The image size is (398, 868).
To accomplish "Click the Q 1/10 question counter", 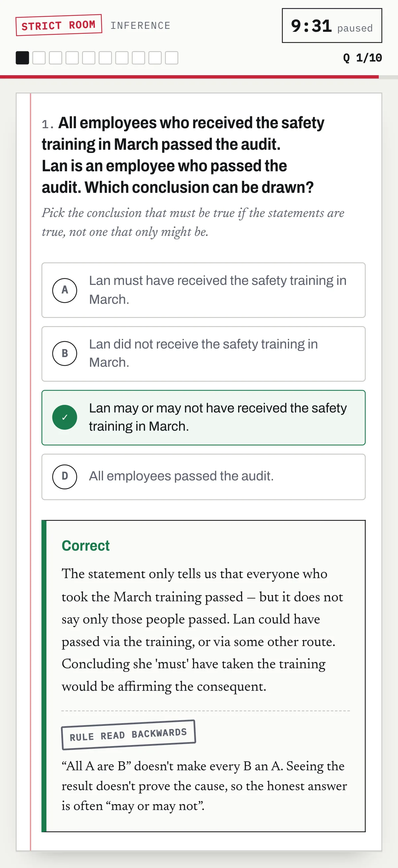I will point(362,58).
